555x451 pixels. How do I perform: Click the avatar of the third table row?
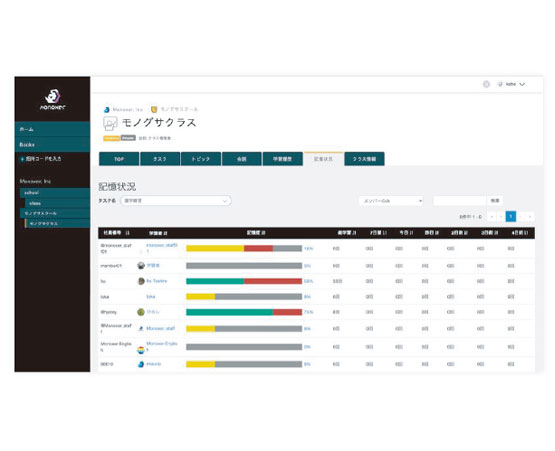[x=141, y=281]
